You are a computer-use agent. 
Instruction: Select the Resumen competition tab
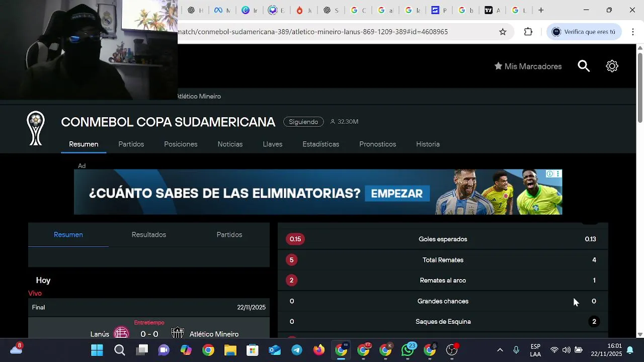(84, 144)
